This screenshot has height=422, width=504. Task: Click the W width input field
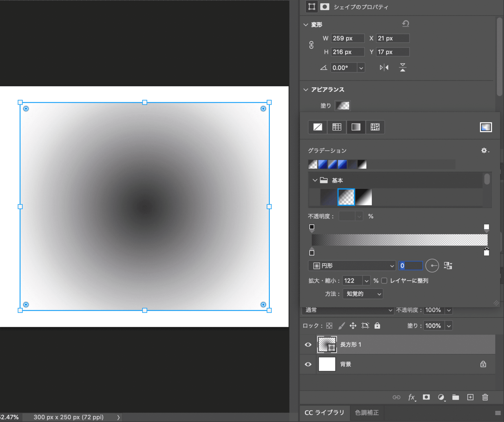[347, 38]
